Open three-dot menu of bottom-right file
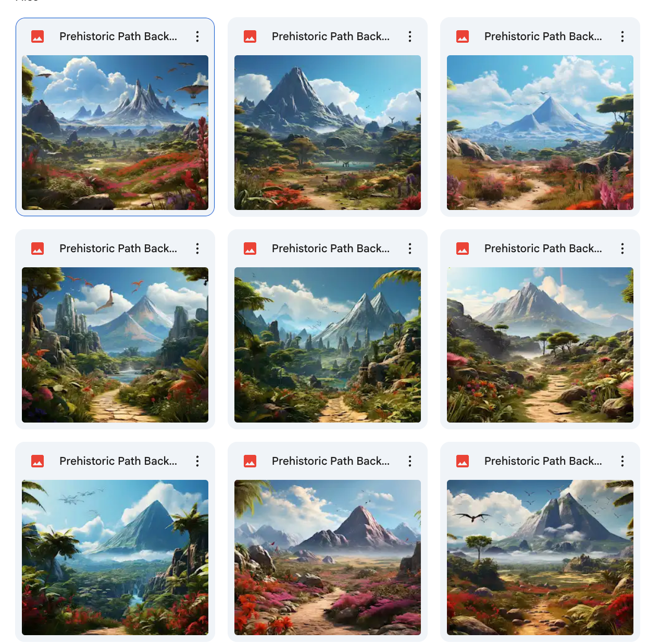The image size is (648, 644). point(622,461)
